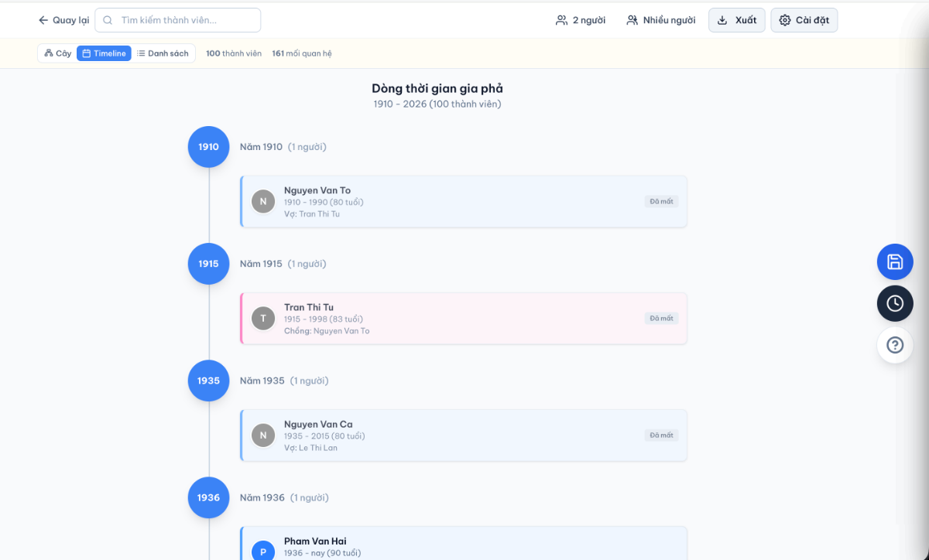Click the 161 mối quan hệ count
Image resolution: width=929 pixels, height=560 pixels.
[302, 53]
